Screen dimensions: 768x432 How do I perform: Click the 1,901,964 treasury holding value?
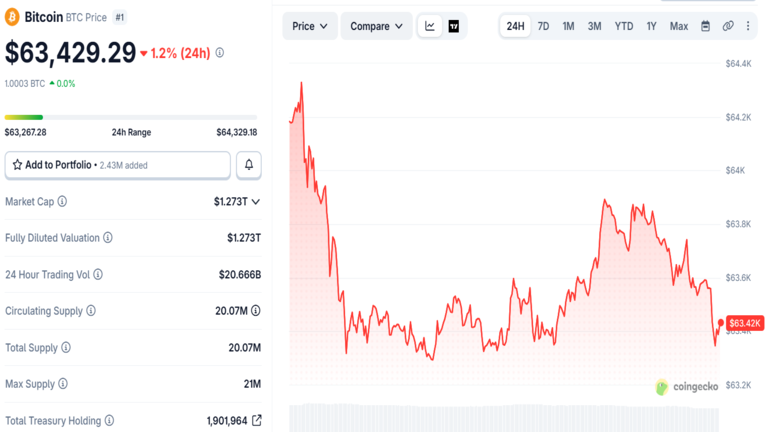227,421
